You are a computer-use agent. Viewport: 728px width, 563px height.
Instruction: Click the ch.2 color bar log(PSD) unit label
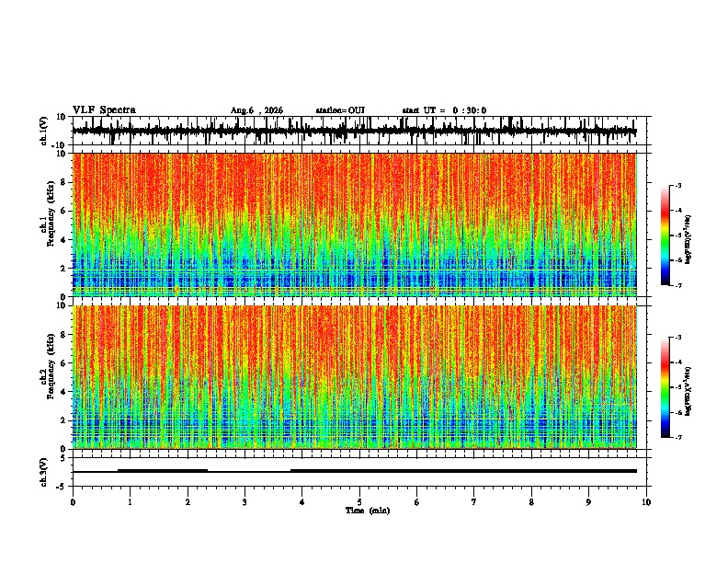click(688, 391)
